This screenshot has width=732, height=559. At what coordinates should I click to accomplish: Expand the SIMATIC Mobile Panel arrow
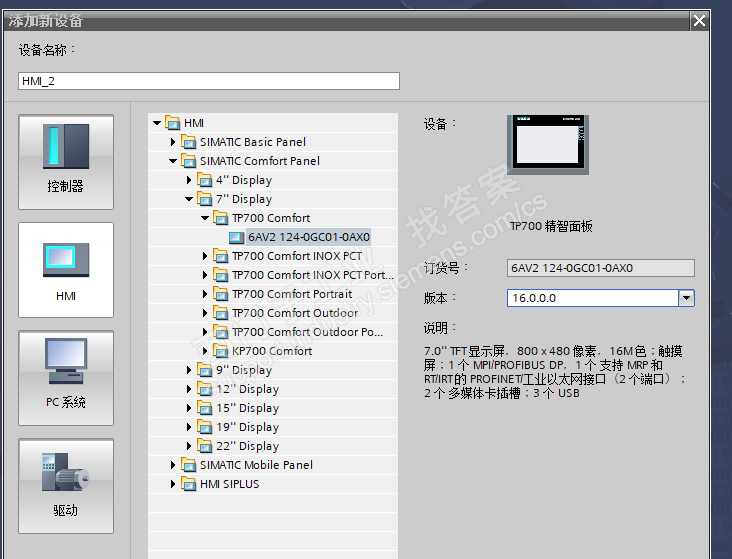173,465
